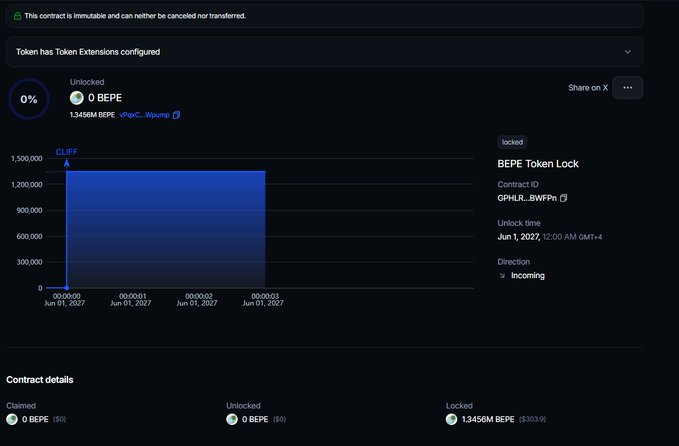Click the '900,000' y-axis label
This screenshot has height=446, width=679.
pos(29,210)
